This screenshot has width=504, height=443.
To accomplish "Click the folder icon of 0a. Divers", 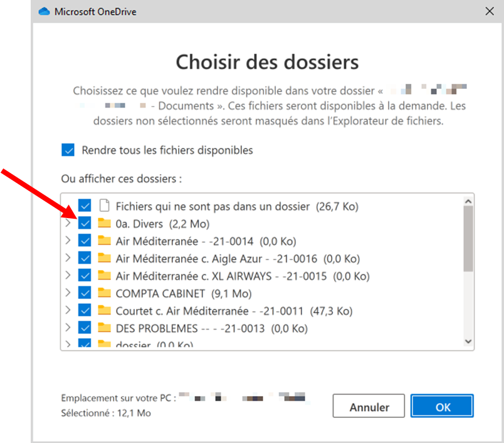I will pyautogui.click(x=104, y=222).
